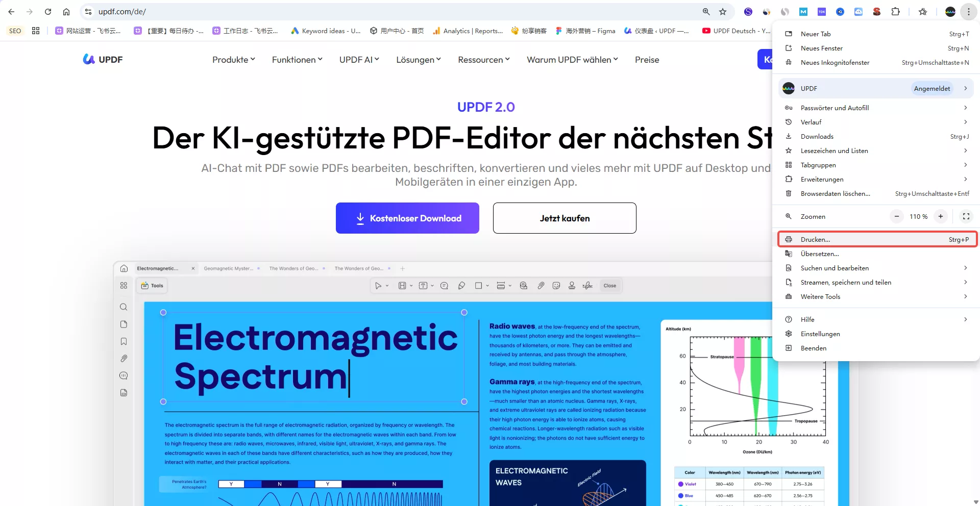Screen dimensions: 980x506
Task: Switch to the Geomagnetic Myster tab
Action: click(x=228, y=268)
